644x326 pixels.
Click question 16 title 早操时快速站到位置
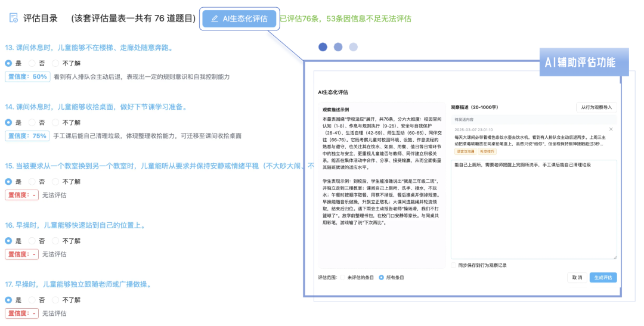[x=76, y=225]
